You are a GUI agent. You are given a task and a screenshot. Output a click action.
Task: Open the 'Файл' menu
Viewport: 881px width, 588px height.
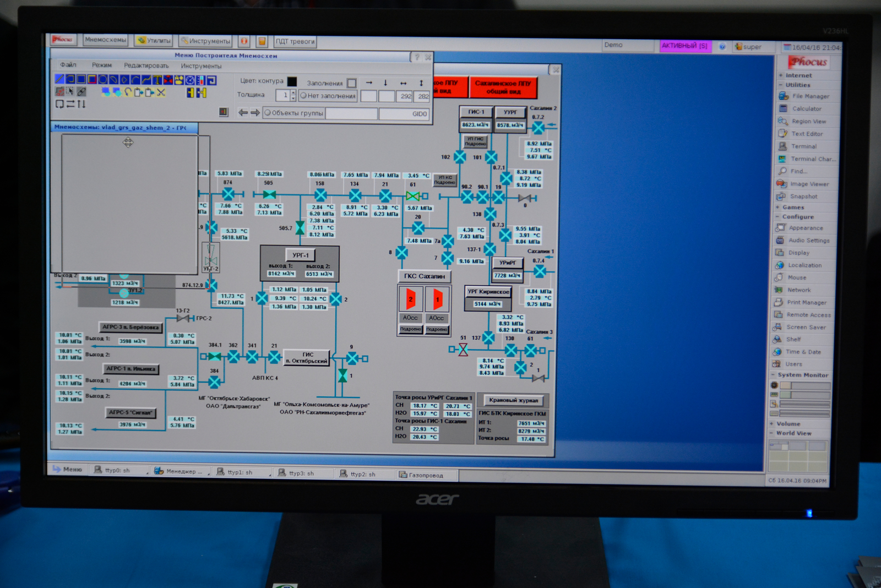click(68, 65)
